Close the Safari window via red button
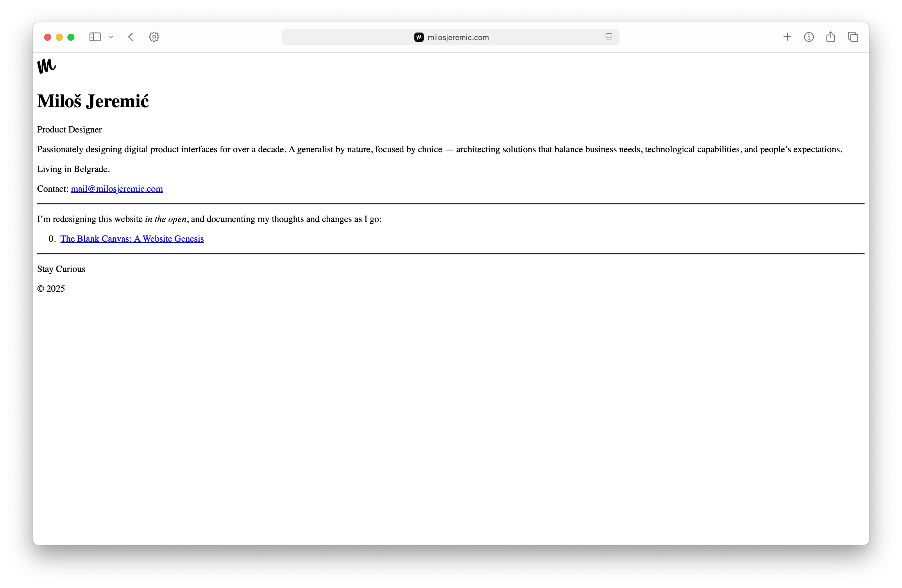Viewport: 902px width, 588px height. click(48, 37)
